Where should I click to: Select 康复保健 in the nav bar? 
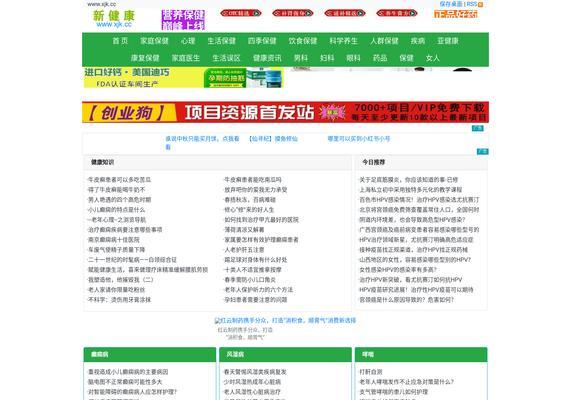145,58
